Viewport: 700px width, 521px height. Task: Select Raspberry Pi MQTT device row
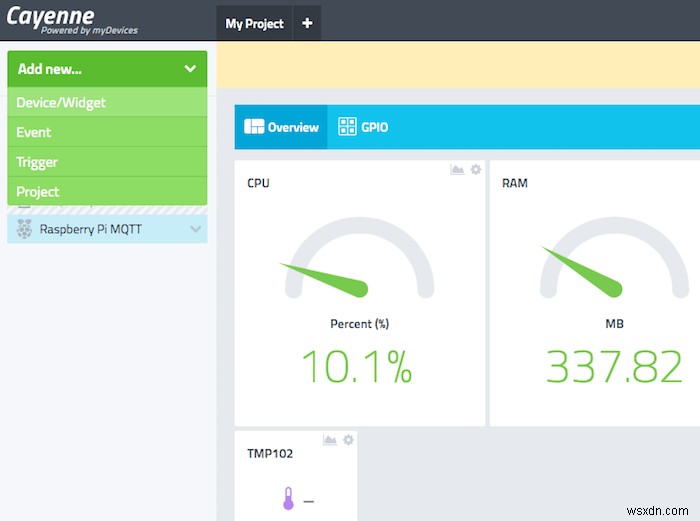pyautogui.click(x=107, y=229)
